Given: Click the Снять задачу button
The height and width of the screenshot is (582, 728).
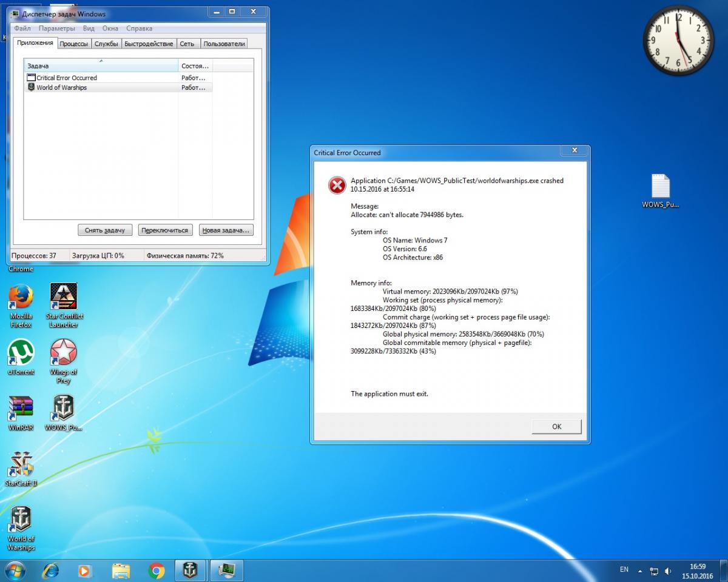Looking at the screenshot, I should (105, 230).
